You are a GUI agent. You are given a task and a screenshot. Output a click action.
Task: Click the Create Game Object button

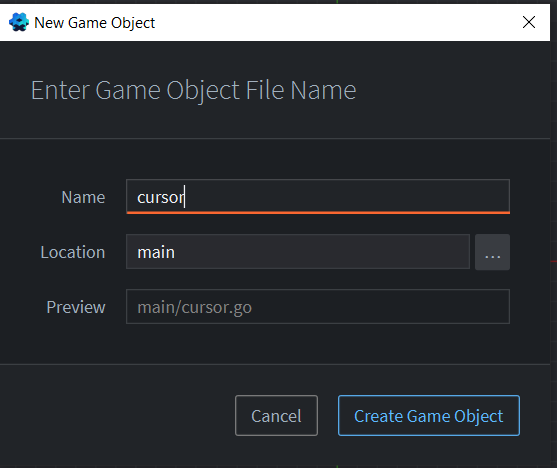coord(429,415)
